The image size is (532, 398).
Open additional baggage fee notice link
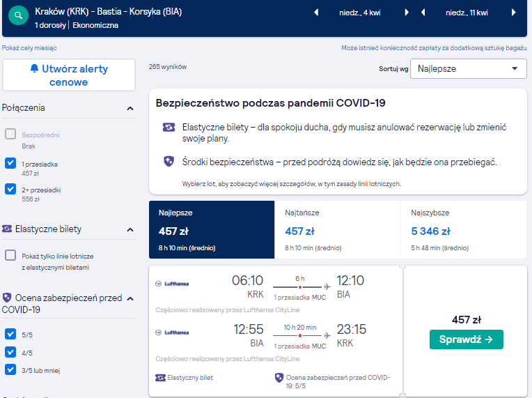[434, 48]
